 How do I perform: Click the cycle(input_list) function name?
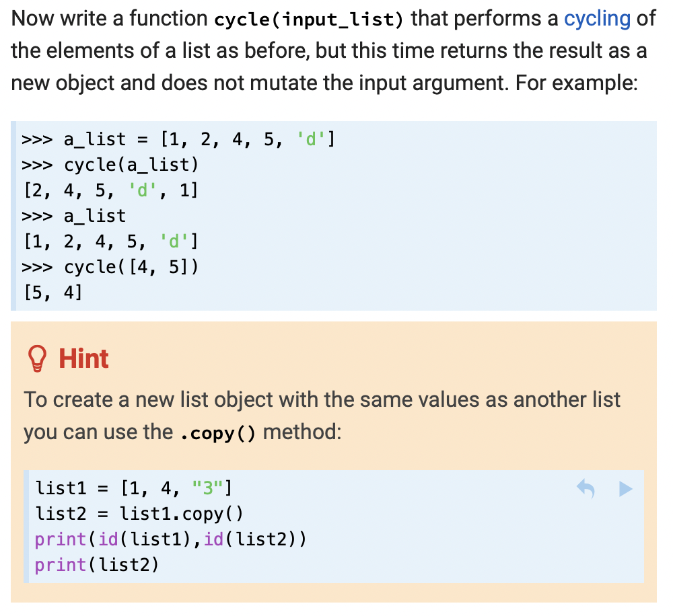[x=309, y=20]
